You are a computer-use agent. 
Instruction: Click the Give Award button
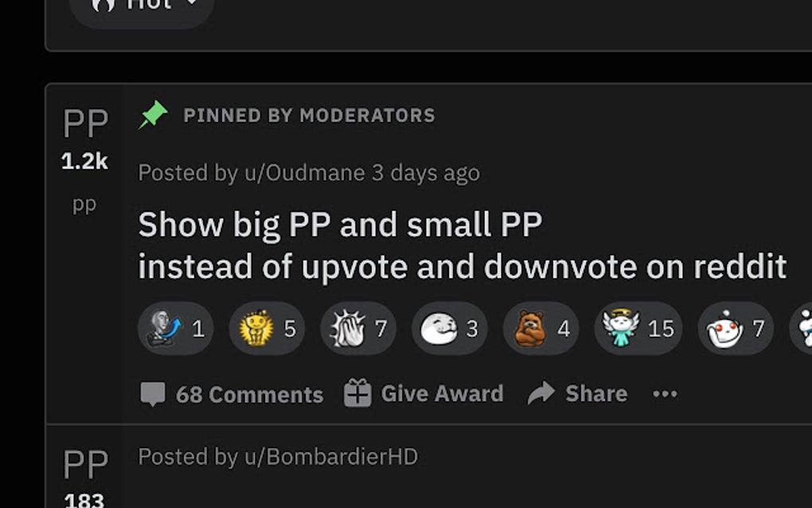pyautogui.click(x=424, y=393)
